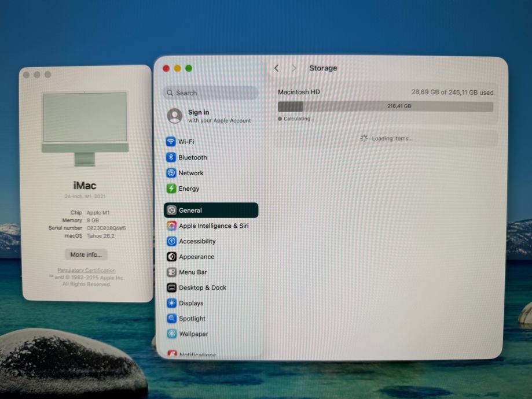Maximize Settings window with green button
The image size is (532, 399).
tap(189, 68)
